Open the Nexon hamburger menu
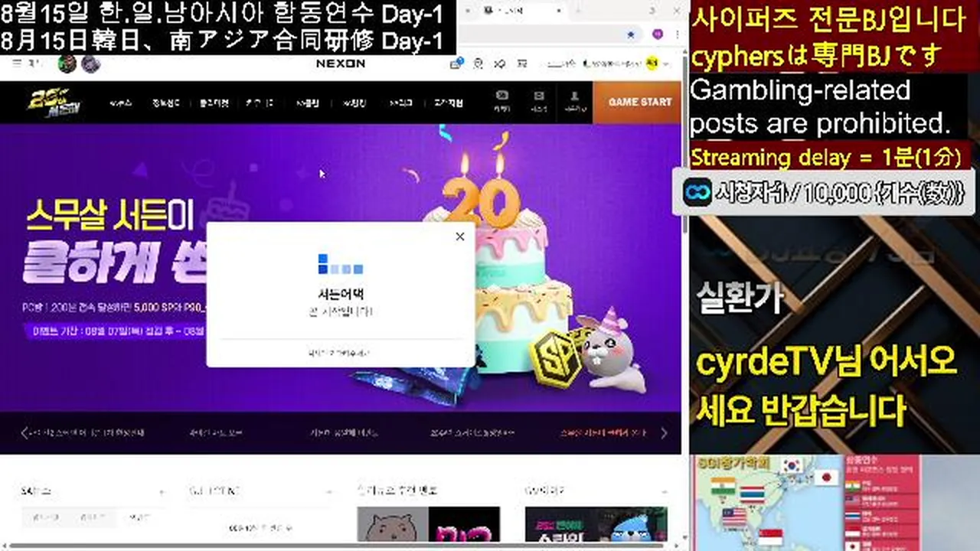The image size is (980, 551). [x=18, y=64]
